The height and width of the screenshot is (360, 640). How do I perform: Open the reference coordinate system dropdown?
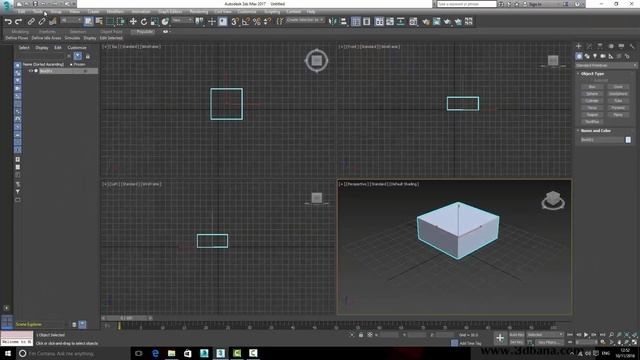[x=182, y=20]
